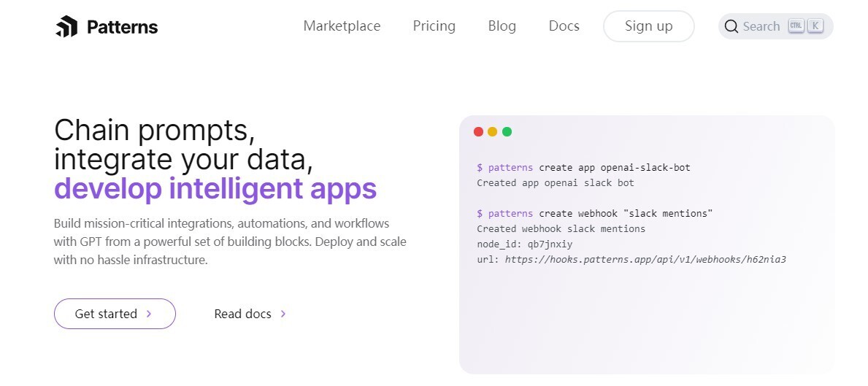
Task: Click the chevron inside Get started
Action: (149, 314)
